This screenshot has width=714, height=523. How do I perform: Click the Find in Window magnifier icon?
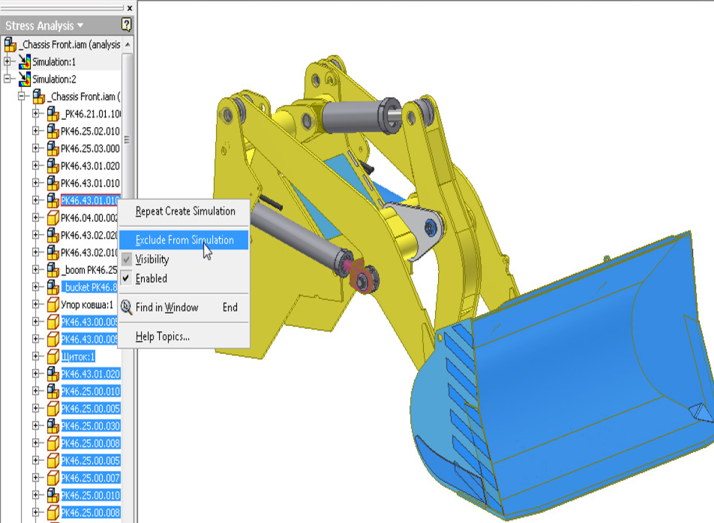(126, 307)
